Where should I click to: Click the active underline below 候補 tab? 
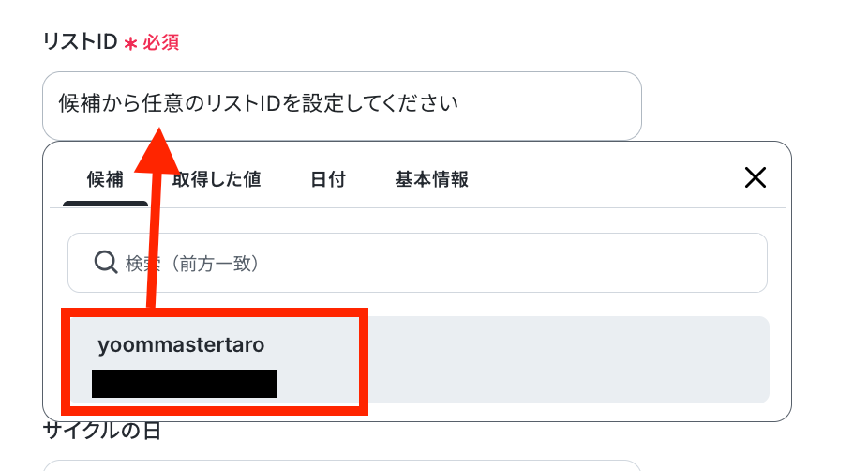(105, 203)
